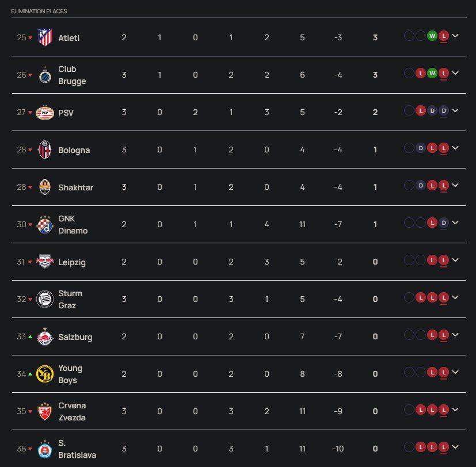Image resolution: width=476 pixels, height=467 pixels.
Task: Click the PSV club logo
Action: (44, 112)
